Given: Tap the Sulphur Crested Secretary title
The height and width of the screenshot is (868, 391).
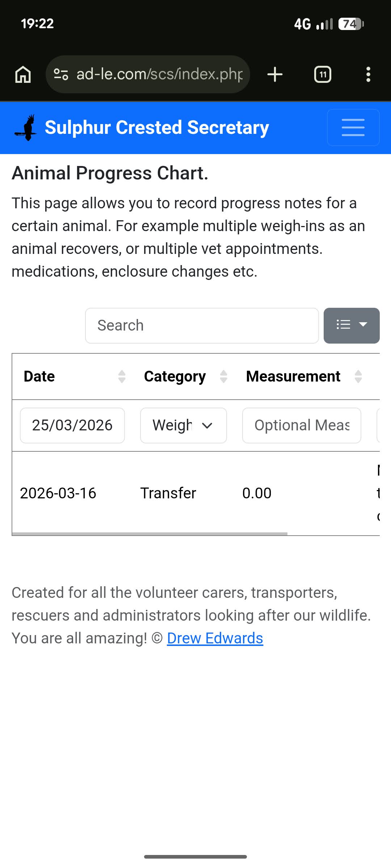Looking at the screenshot, I should (157, 128).
